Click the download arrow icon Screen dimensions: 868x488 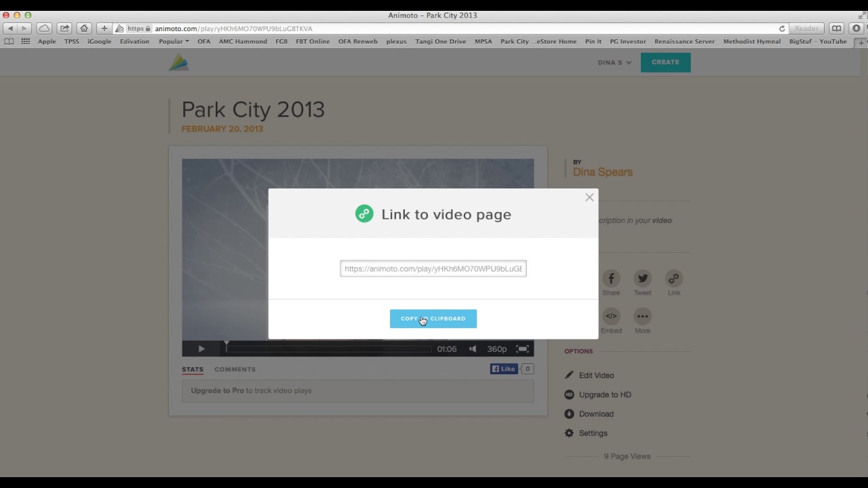click(x=569, y=414)
